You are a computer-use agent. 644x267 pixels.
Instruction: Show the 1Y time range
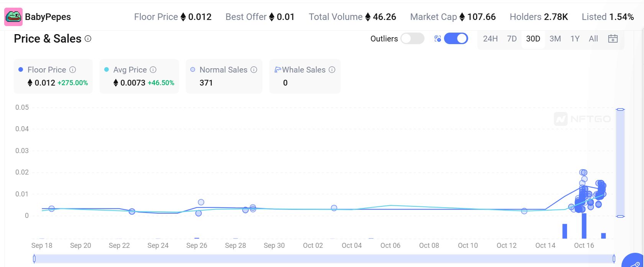575,39
